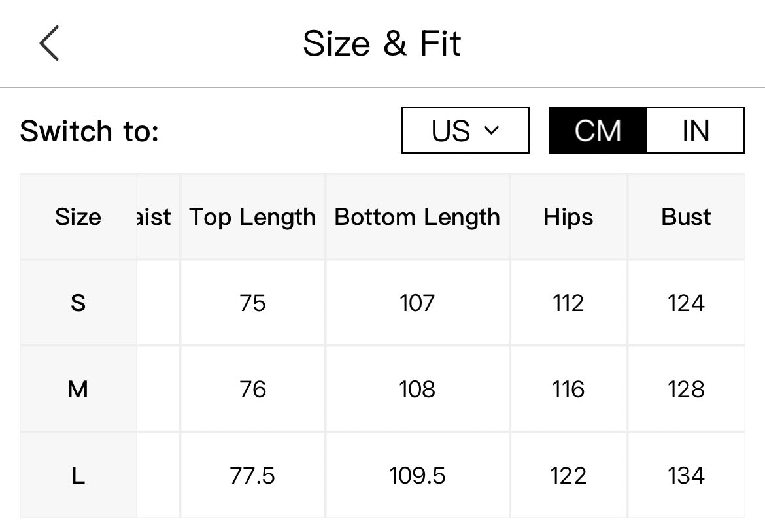Switch measurements to CM
The width and height of the screenshot is (765, 532).
click(598, 130)
